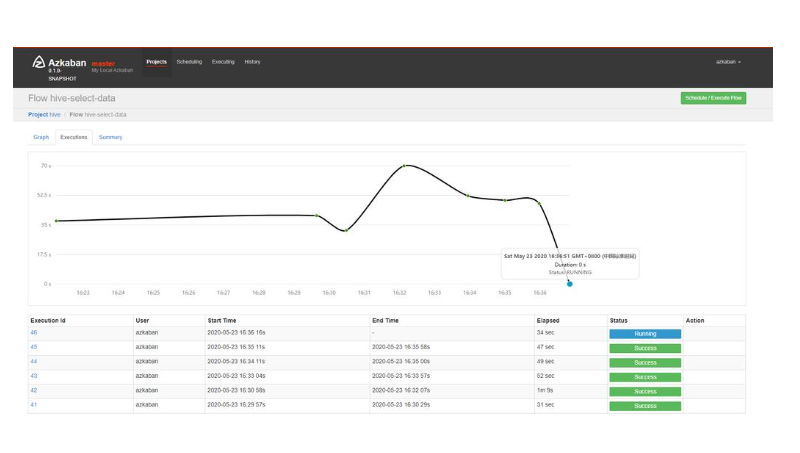Click elapsed value '34 sec'
Viewport: 800px width, 453px height.
[x=545, y=333]
